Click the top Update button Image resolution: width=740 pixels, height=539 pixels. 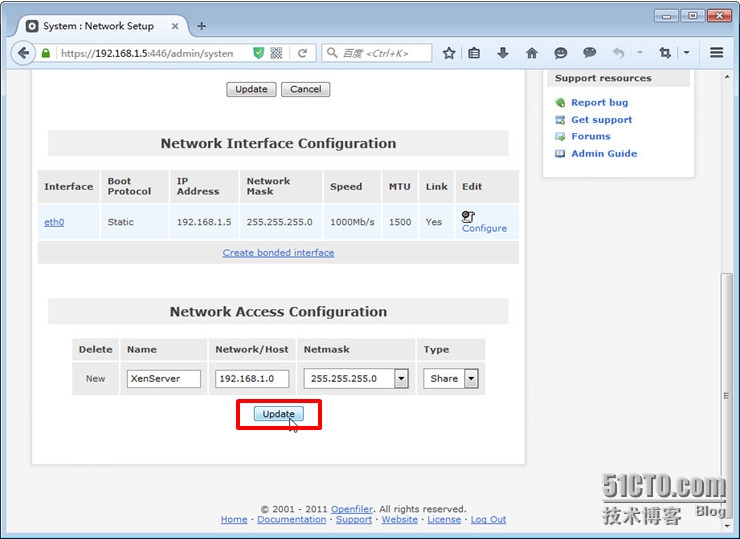(x=251, y=89)
